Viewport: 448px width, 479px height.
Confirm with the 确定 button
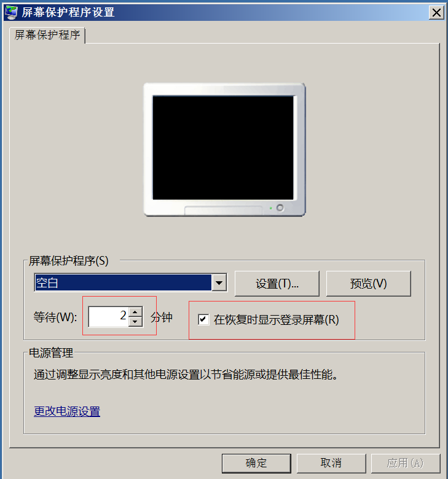[256, 463]
